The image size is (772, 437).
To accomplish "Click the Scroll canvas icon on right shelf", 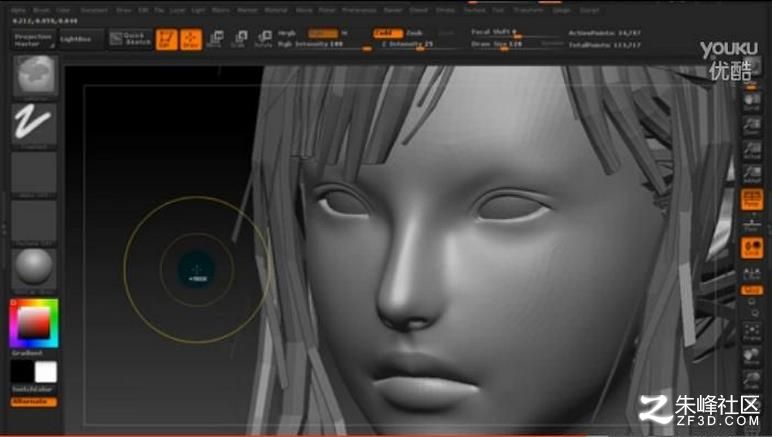I will (751, 102).
